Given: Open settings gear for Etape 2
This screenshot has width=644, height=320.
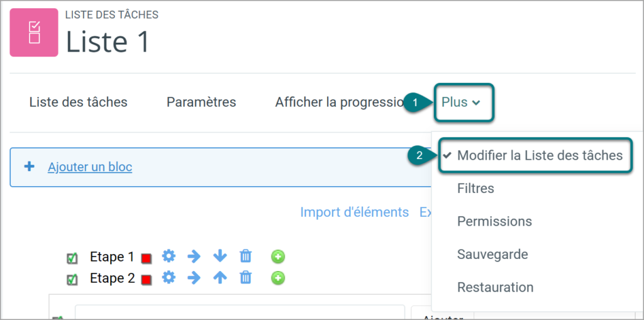Looking at the screenshot, I should click(169, 278).
